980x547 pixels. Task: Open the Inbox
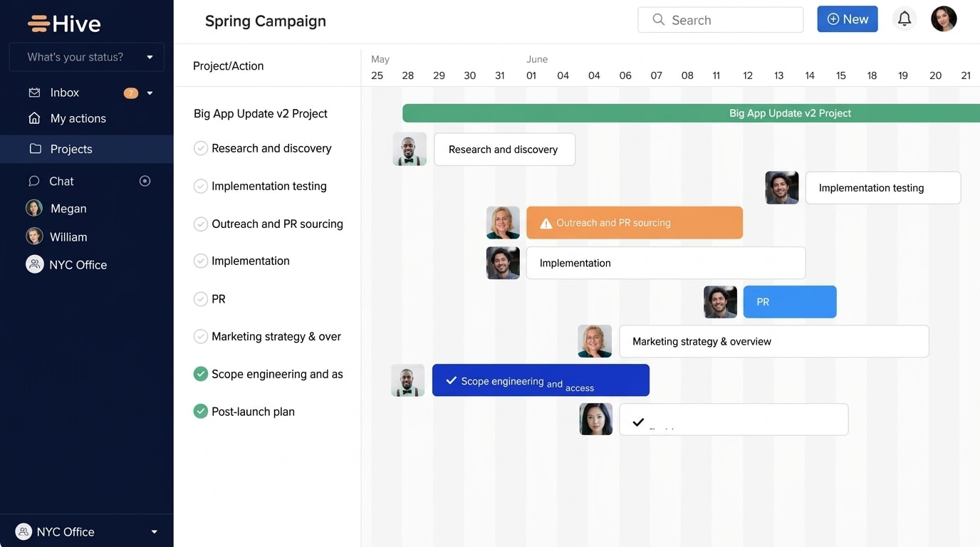click(x=65, y=93)
